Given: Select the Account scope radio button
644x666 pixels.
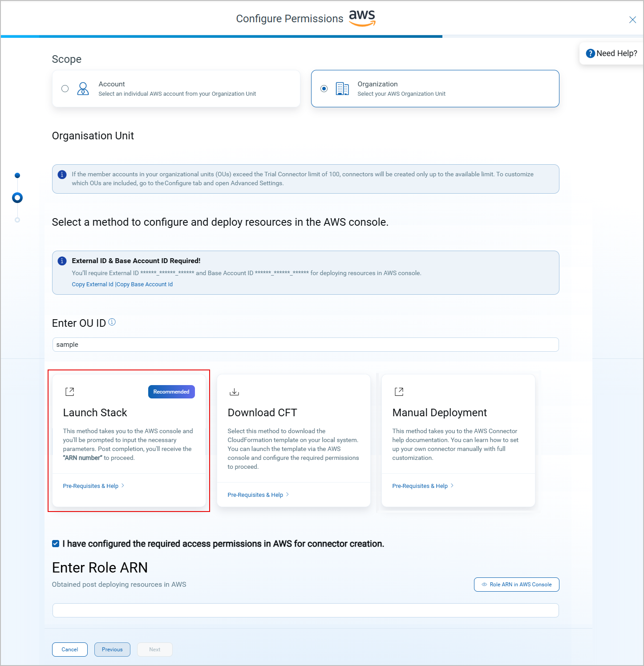Looking at the screenshot, I should 65,89.
